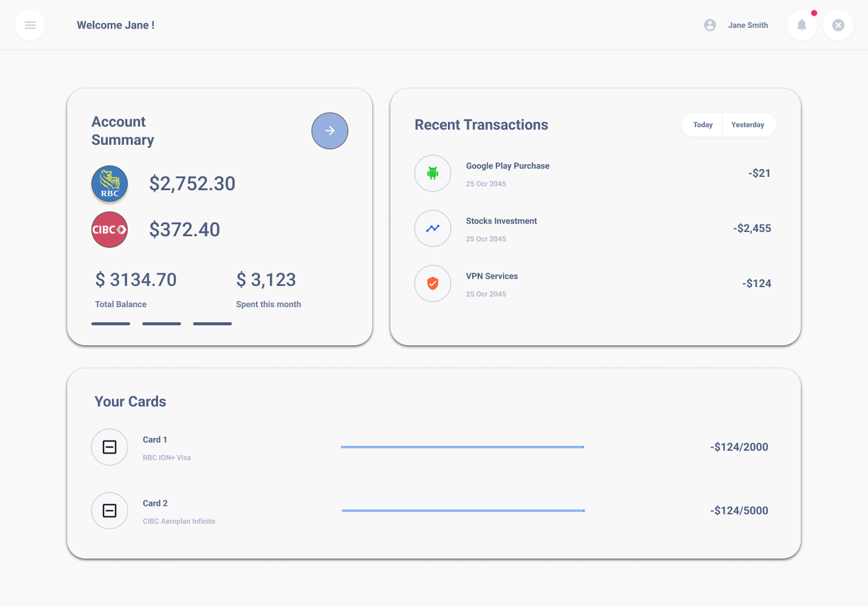Image resolution: width=868 pixels, height=607 pixels.
Task: Click the -$2,455 amount
Action: (x=752, y=228)
